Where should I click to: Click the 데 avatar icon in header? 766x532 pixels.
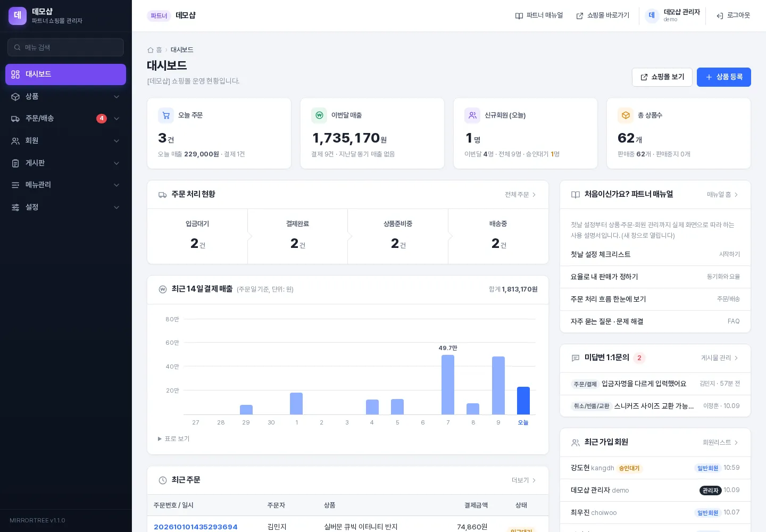point(652,15)
